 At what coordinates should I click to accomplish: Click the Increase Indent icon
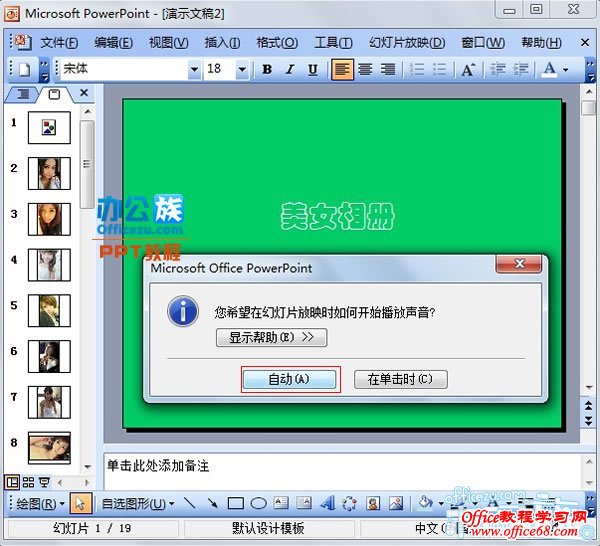[520, 70]
